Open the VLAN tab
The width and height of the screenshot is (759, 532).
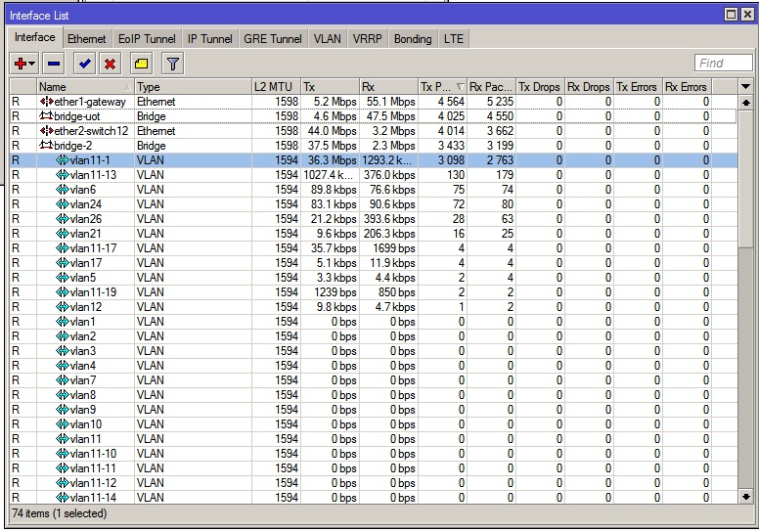[x=327, y=38]
